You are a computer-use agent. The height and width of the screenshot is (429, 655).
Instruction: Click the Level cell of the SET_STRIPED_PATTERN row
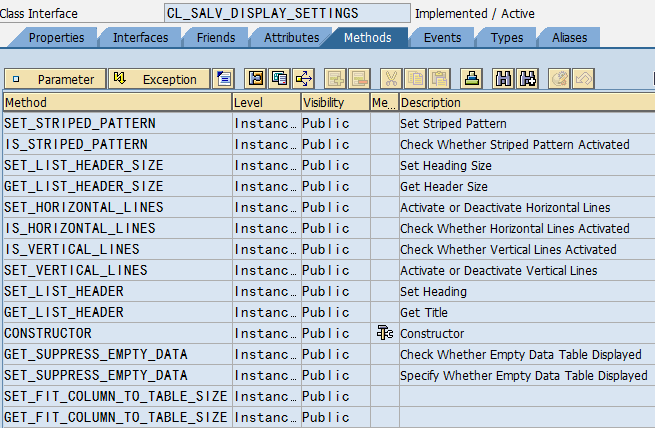coord(267,123)
